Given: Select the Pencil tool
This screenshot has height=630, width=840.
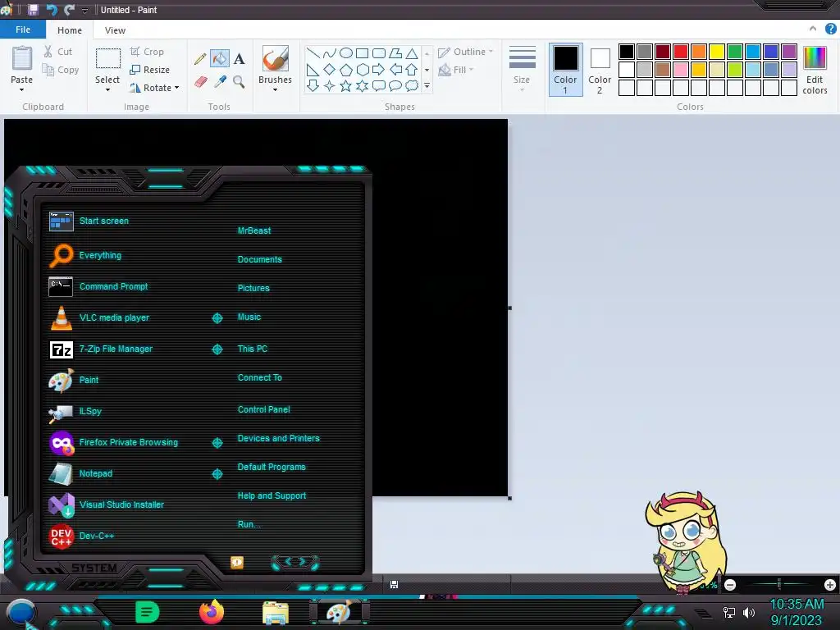Looking at the screenshot, I should [x=200, y=59].
